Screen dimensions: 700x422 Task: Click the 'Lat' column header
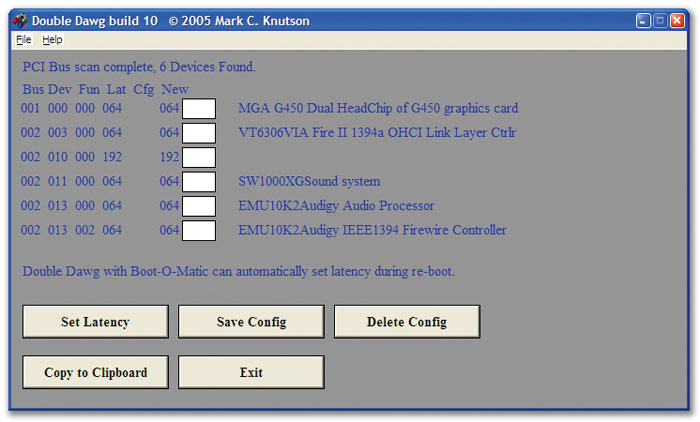pyautogui.click(x=116, y=89)
